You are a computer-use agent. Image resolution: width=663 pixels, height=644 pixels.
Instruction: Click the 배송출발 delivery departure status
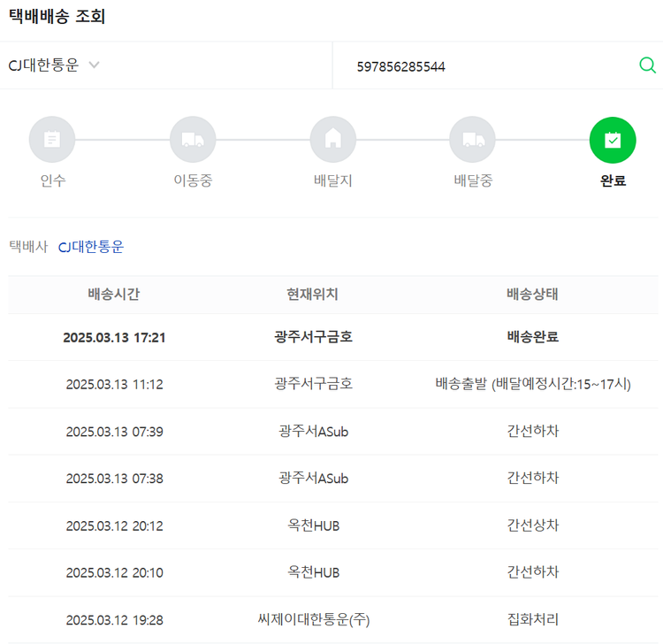(532, 384)
